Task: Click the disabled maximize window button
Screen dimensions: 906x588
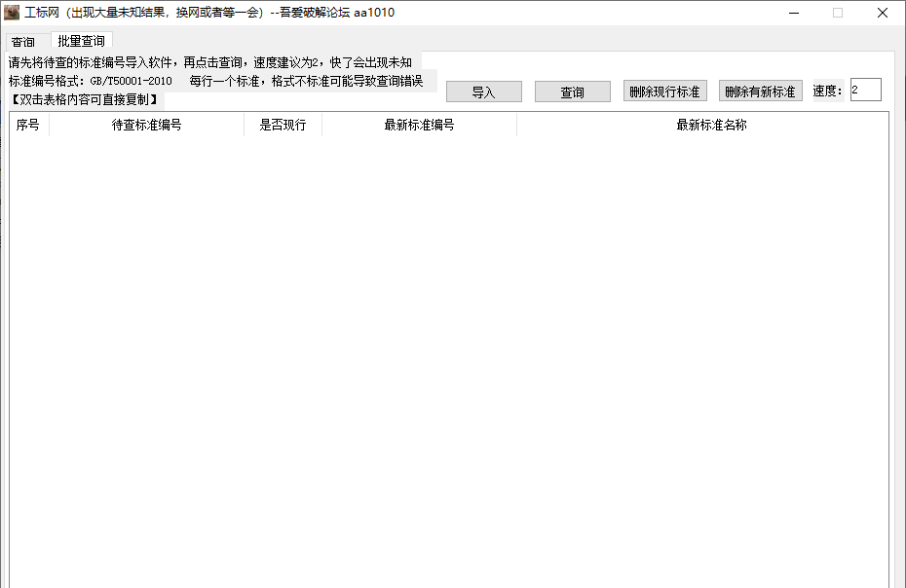Action: point(838,13)
